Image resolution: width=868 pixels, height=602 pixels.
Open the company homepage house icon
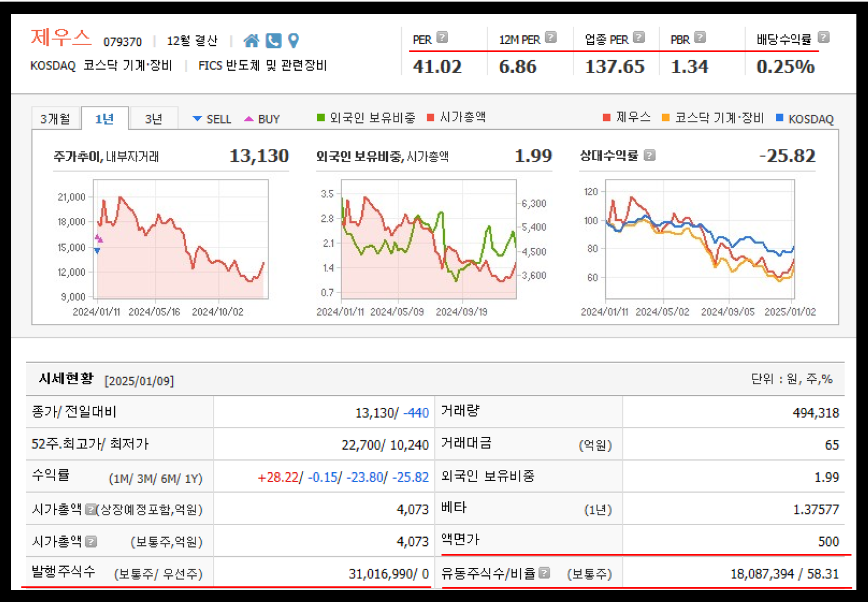click(x=251, y=41)
